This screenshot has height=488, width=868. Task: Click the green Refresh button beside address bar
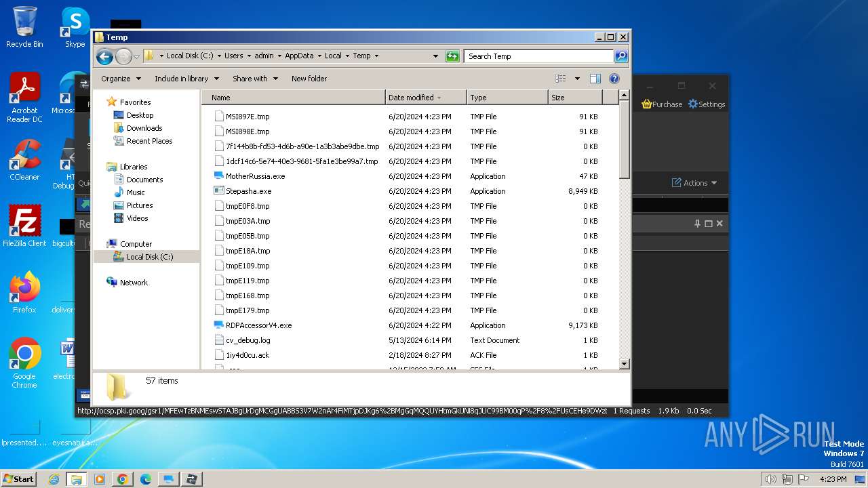click(452, 56)
